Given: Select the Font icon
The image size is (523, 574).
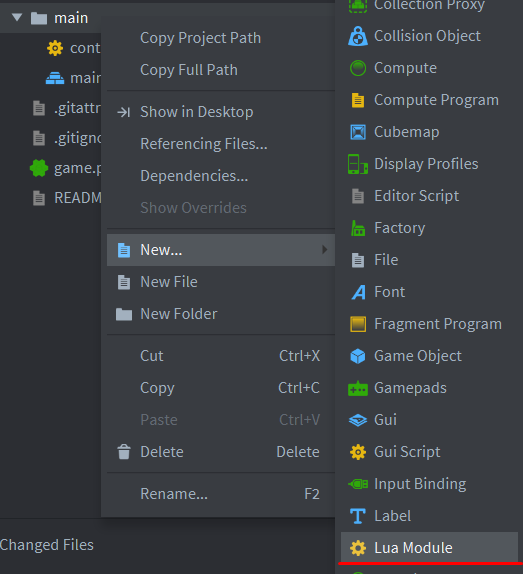Looking at the screenshot, I should click(x=358, y=292).
